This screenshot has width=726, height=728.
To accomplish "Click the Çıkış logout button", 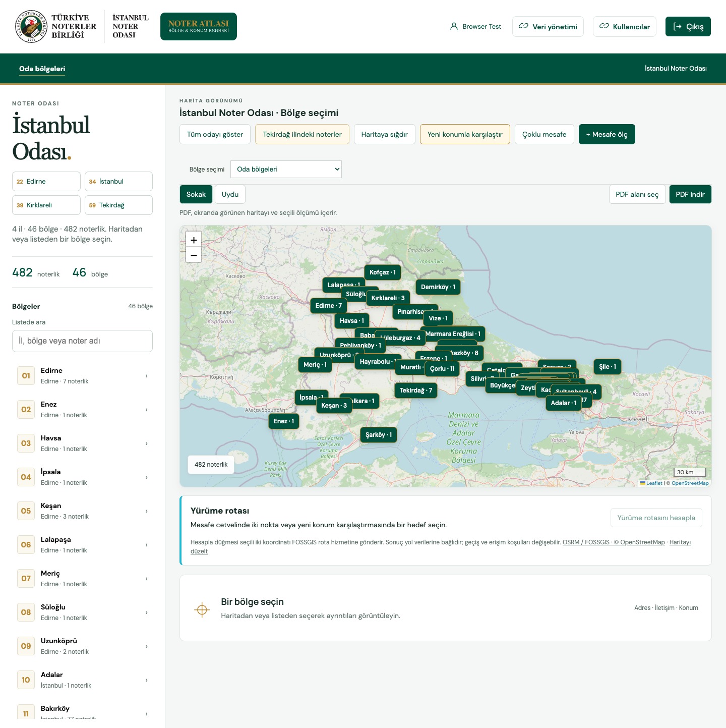I will (x=688, y=27).
